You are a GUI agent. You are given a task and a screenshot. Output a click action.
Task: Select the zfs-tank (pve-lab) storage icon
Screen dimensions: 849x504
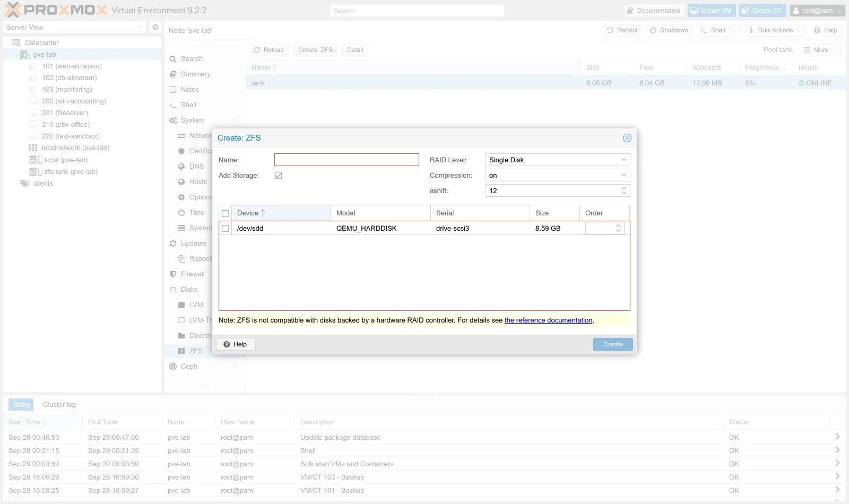(x=35, y=171)
